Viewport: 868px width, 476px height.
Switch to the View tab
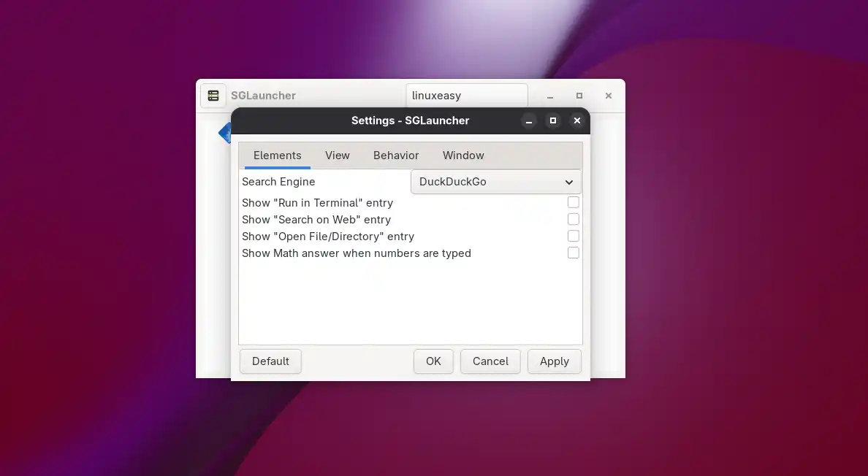coord(337,156)
